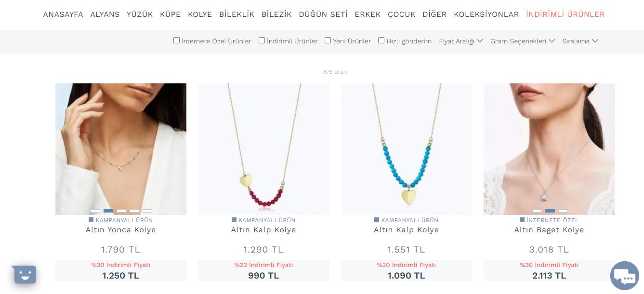Select the second image dot on Altın Yonca Kolye
The image size is (644, 294).
tap(108, 211)
